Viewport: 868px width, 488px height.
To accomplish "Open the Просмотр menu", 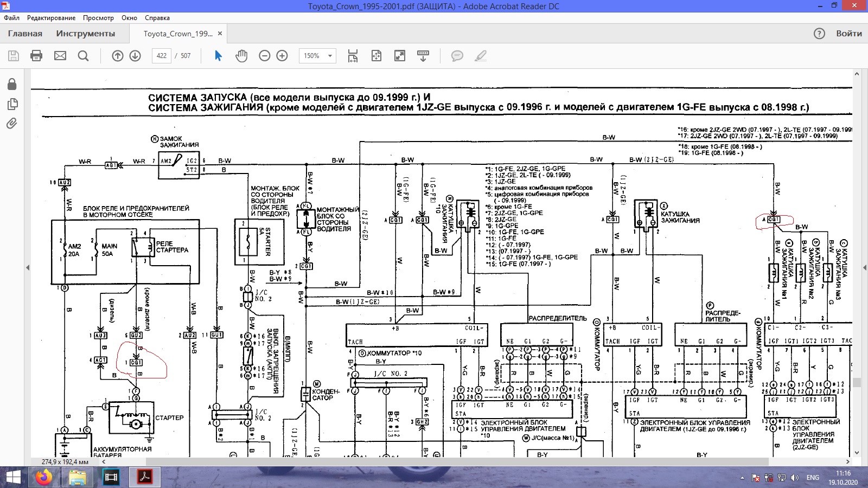I will point(98,18).
